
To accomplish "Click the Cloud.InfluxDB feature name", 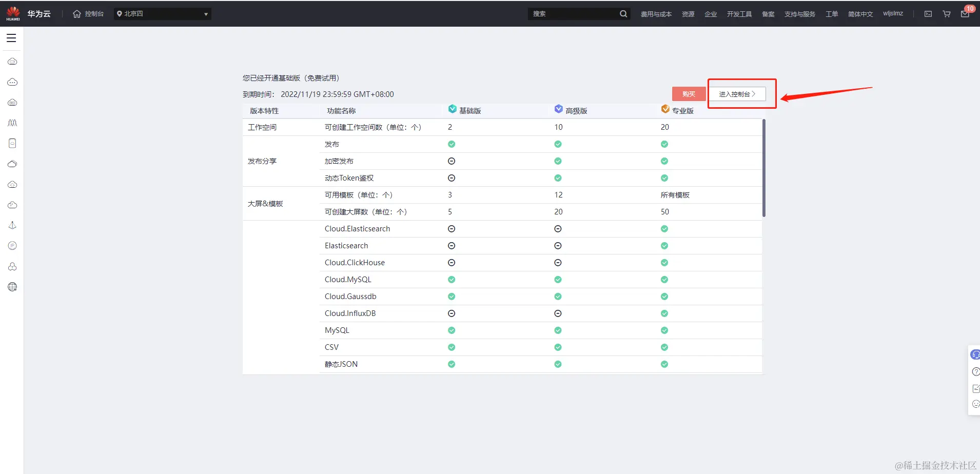I will (350, 313).
